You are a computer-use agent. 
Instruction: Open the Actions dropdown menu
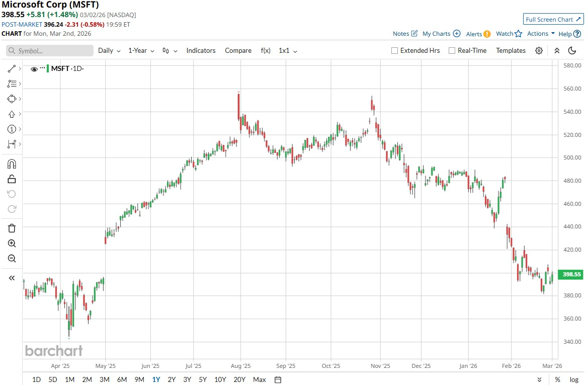[541, 33]
